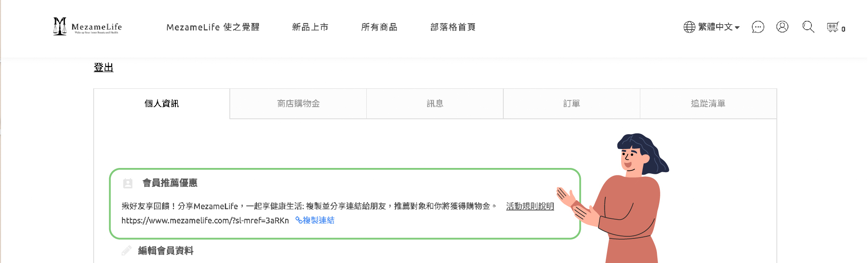Open the 所有商品 menu item
The image size is (868, 263).
379,27
